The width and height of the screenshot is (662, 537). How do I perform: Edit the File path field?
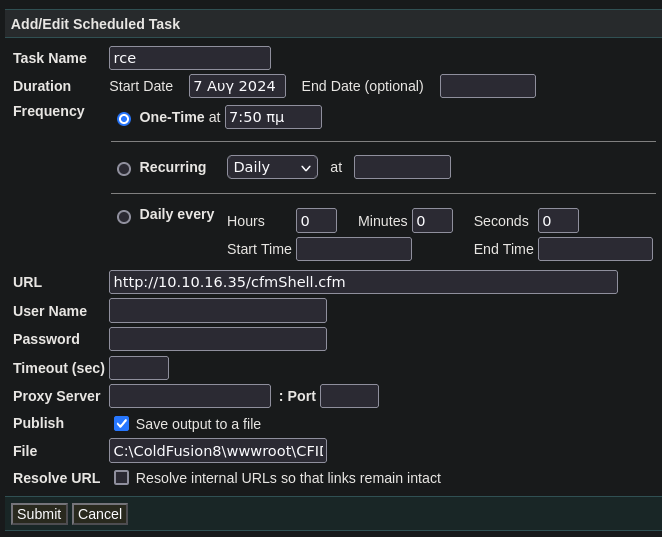[218, 451]
